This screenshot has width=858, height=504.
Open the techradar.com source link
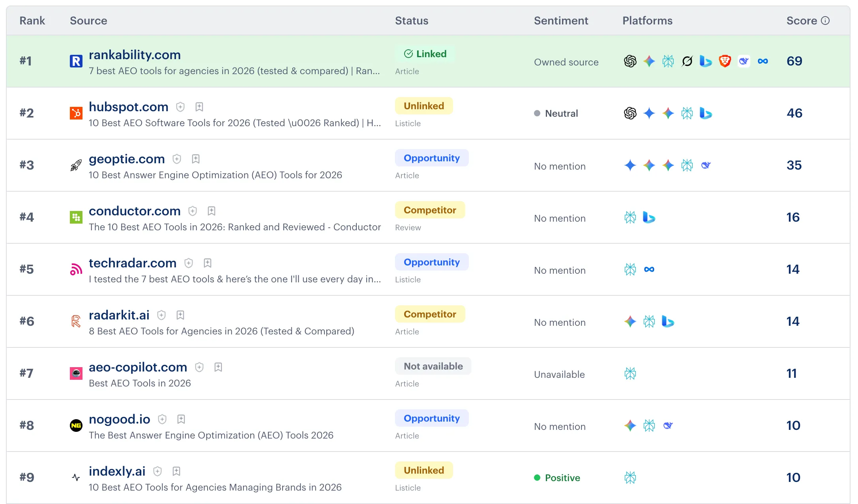133,263
